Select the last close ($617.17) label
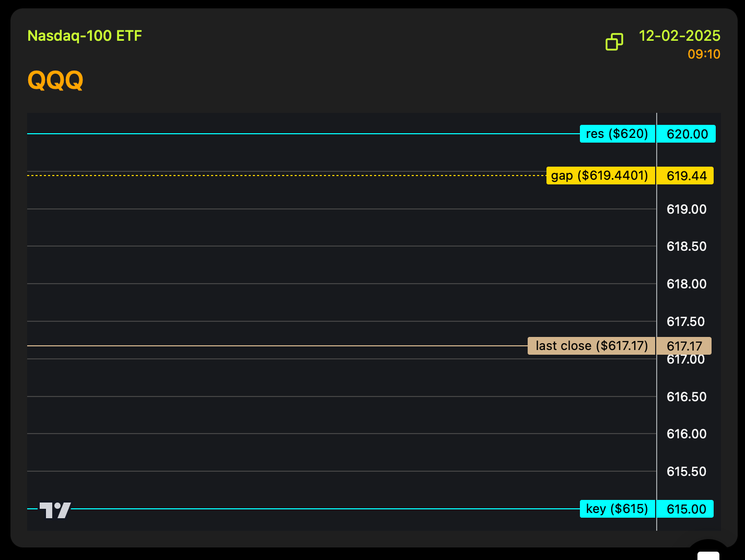Image resolution: width=745 pixels, height=560 pixels. coord(591,346)
